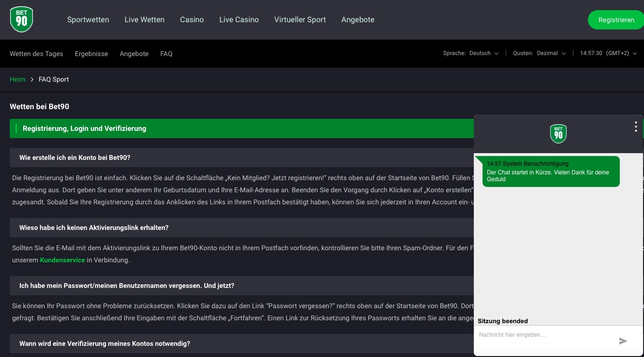View the Ergebnisse page
The height and width of the screenshot is (357, 644).
[91, 54]
